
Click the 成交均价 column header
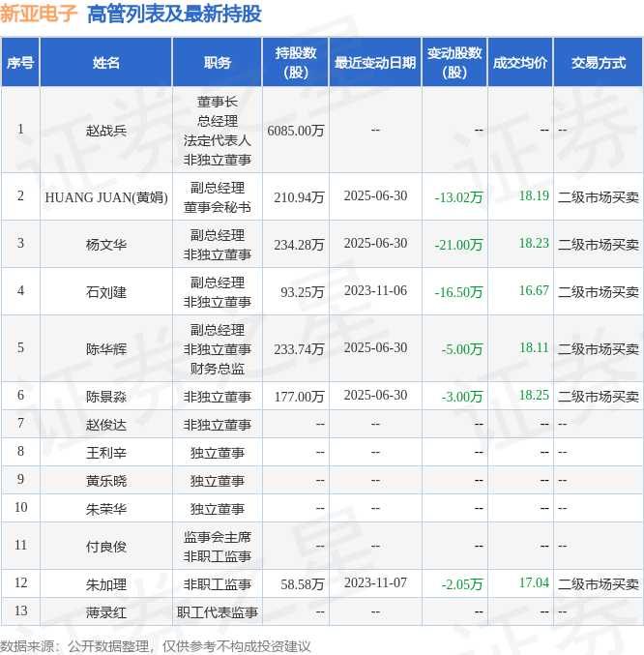(520, 63)
